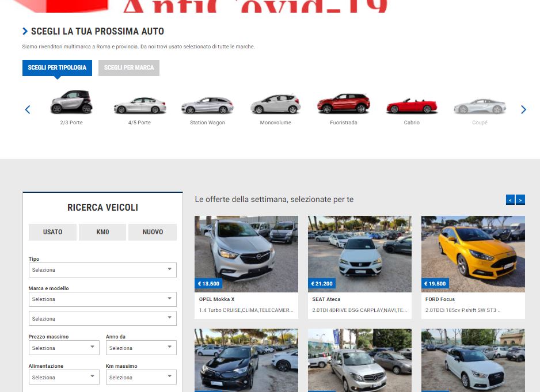The image size is (540, 392).
Task: Click the right arrow of car type carousel
Action: [x=523, y=109]
